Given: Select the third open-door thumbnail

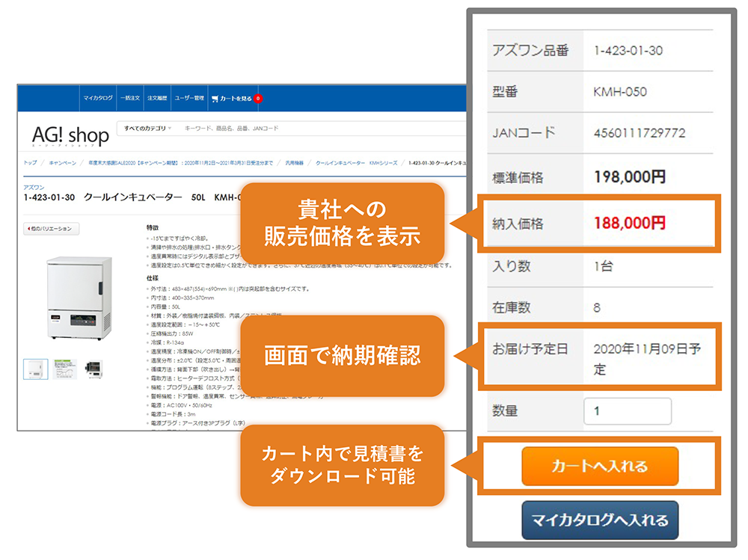Looking at the screenshot, I should tap(94, 369).
